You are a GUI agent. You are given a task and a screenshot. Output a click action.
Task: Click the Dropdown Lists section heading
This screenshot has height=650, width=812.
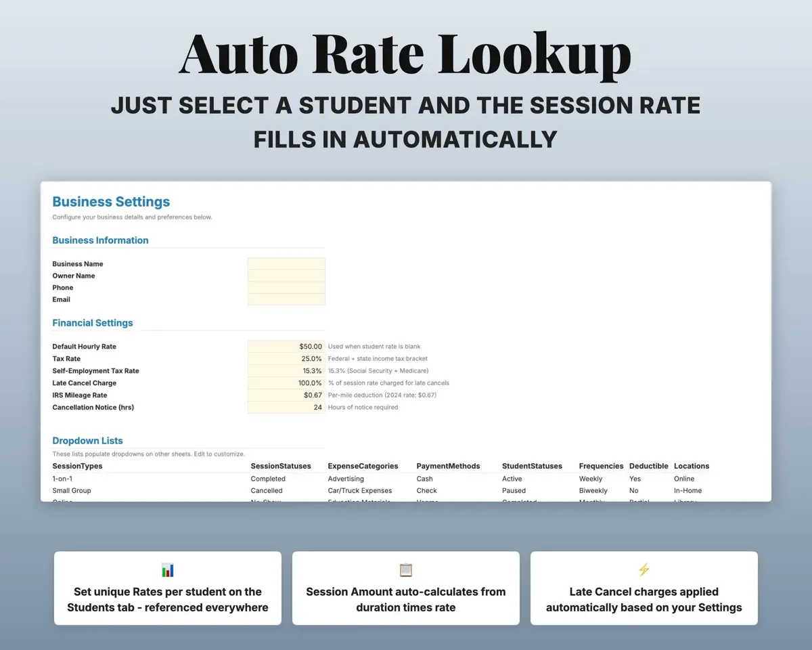tap(87, 441)
